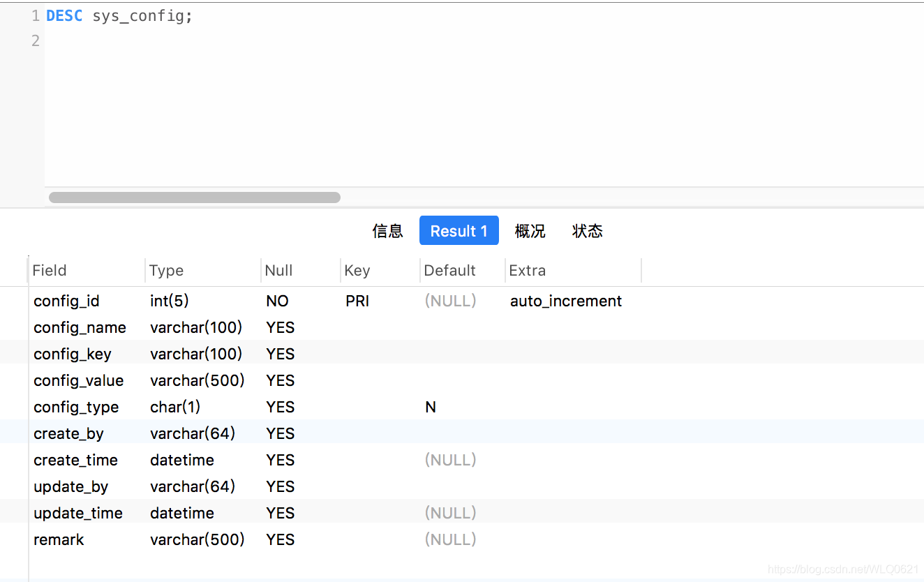Click datetime in the update_time row
The width and height of the screenshot is (924, 582).
click(182, 513)
